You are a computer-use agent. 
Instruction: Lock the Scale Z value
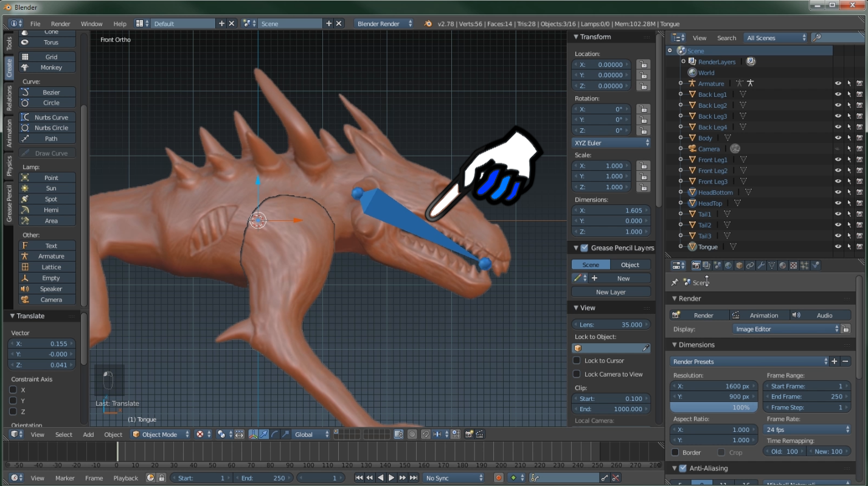pyautogui.click(x=643, y=187)
